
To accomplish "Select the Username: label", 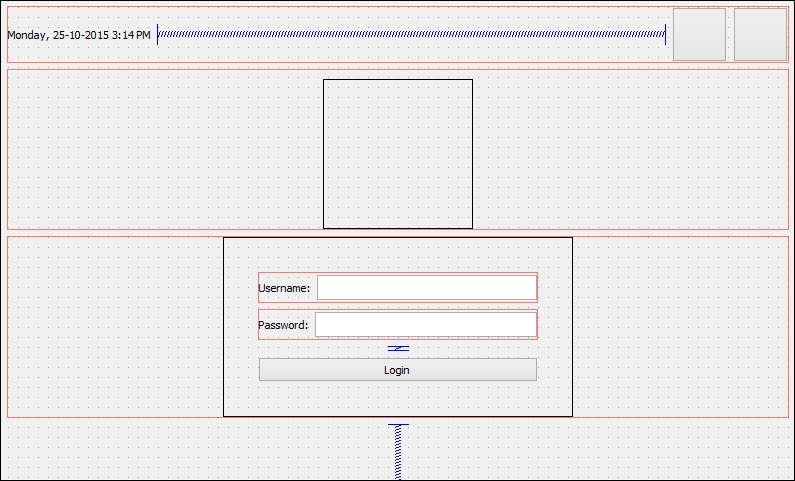I will 284,288.
